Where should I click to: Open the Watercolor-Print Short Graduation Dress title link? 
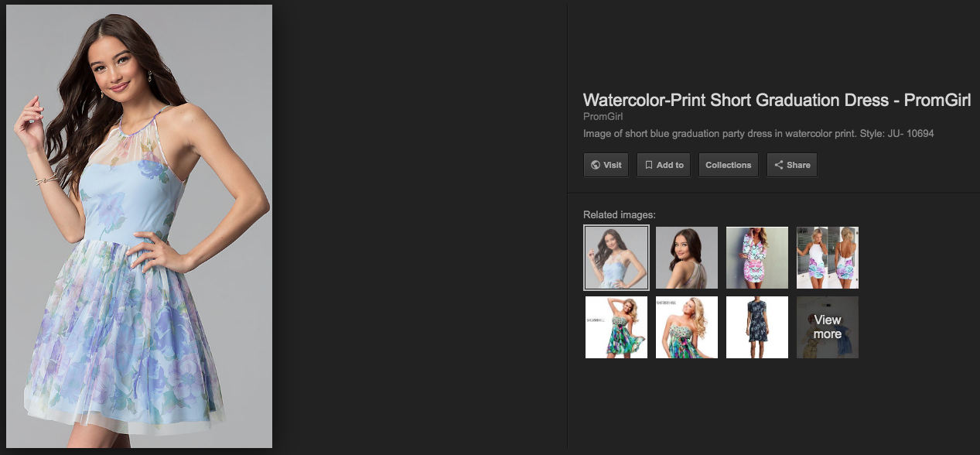[x=777, y=100]
